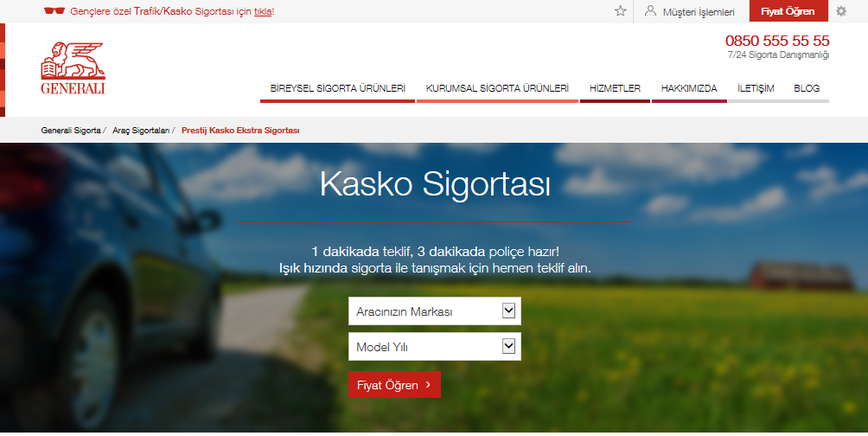The image size is (868, 436).
Task: Expand the Model Yılı dropdown
Action: [x=435, y=347]
